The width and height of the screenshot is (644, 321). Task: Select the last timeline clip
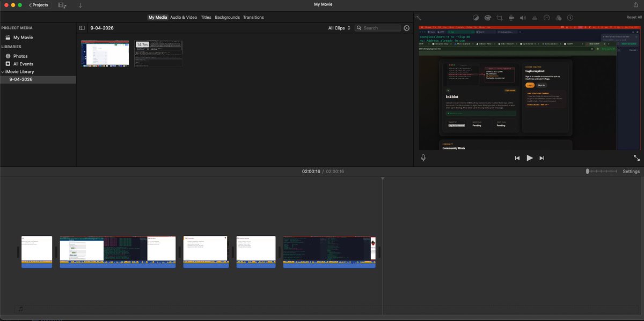330,251
